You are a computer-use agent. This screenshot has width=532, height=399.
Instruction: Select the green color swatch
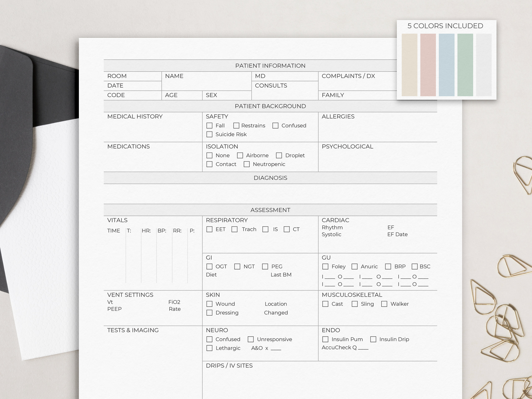[465, 65]
